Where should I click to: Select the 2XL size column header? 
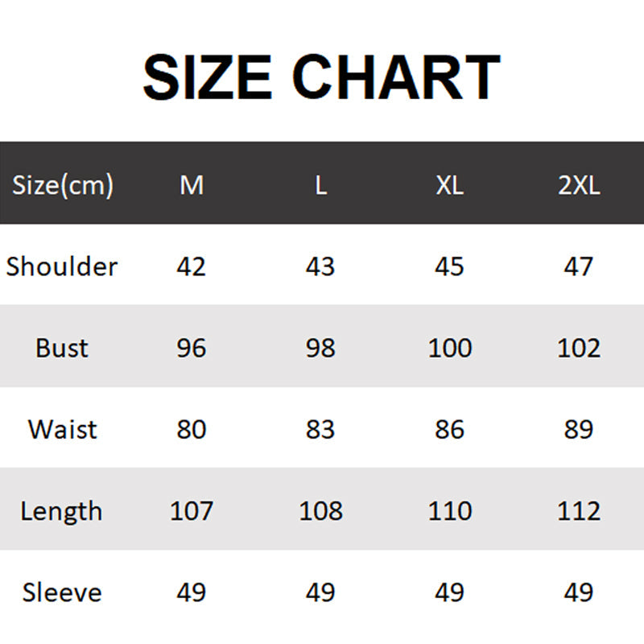point(579,185)
